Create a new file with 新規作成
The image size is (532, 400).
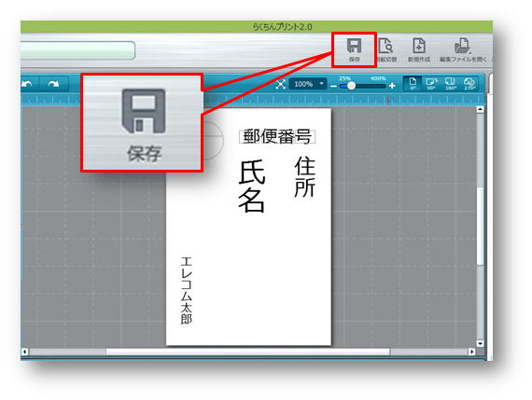point(419,49)
